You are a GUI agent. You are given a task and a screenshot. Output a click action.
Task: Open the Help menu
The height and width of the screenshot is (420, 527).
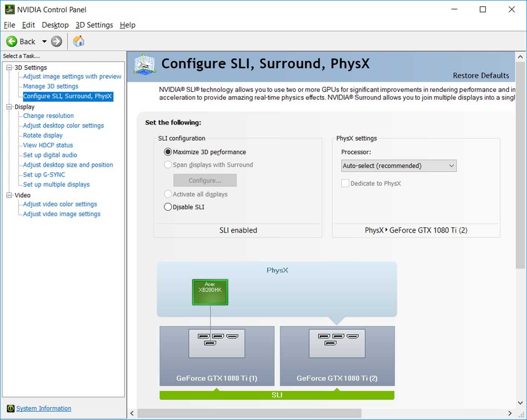click(x=127, y=25)
